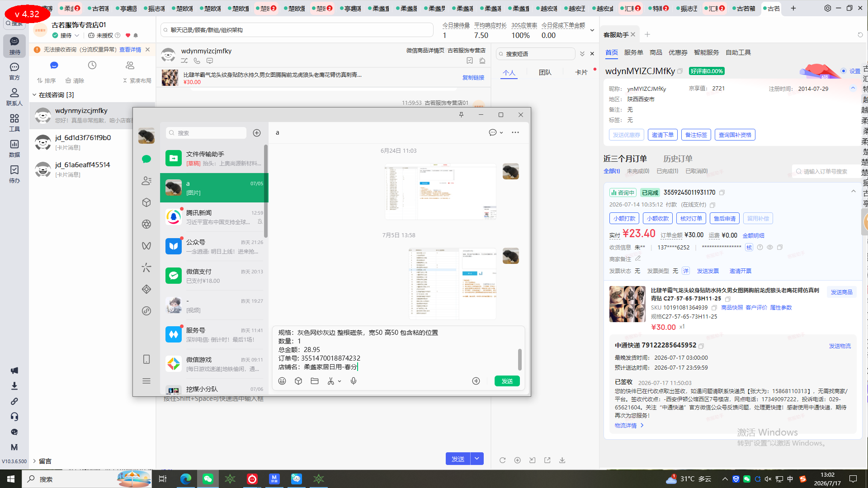868x488 pixels.
Task: Select the 团队 quick phrases tab
Action: tap(545, 72)
